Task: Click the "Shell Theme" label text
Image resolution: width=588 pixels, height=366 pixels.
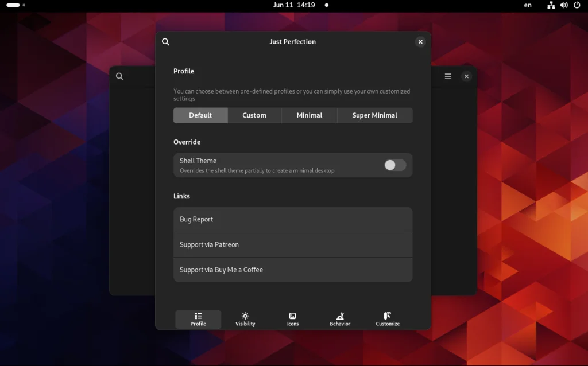Action: click(198, 161)
